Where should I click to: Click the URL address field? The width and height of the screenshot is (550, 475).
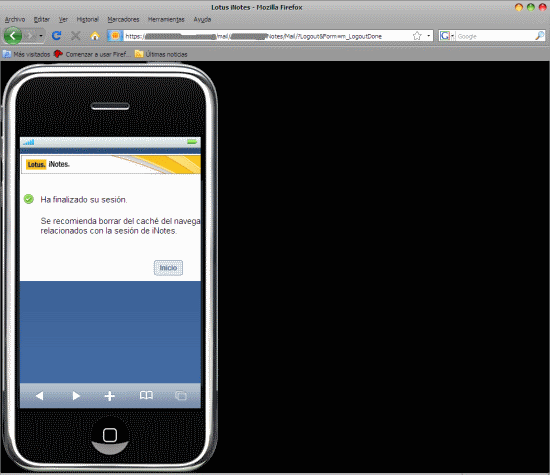(x=267, y=36)
